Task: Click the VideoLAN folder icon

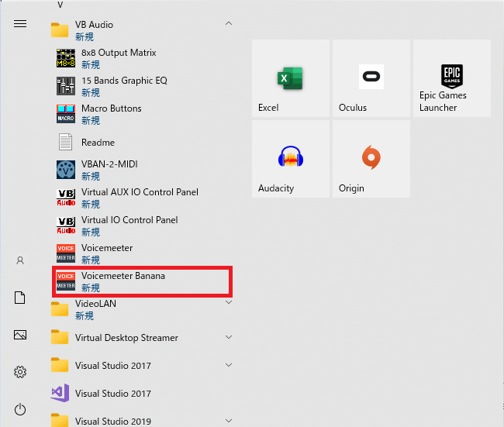Action: click(60, 308)
